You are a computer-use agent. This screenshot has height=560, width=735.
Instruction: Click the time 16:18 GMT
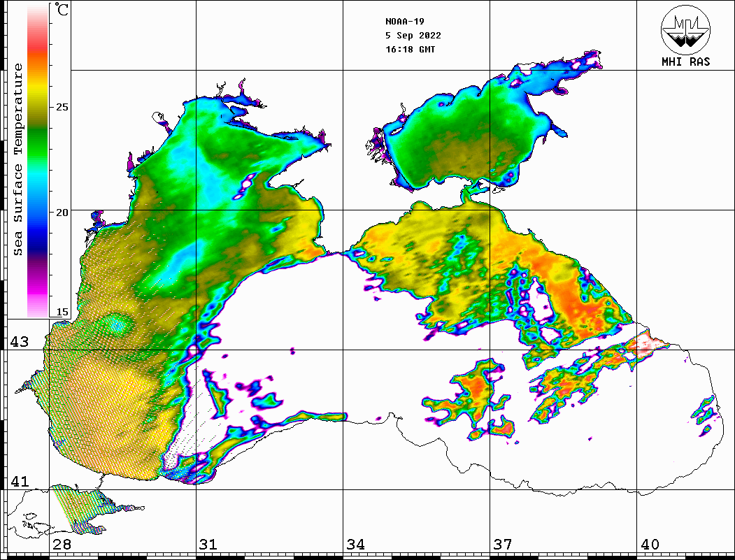[410, 50]
